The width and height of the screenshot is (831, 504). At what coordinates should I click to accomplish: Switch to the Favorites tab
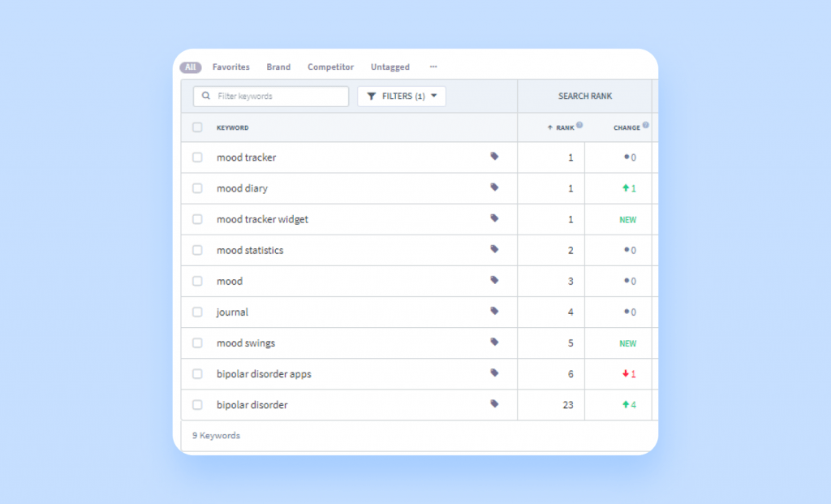(230, 67)
